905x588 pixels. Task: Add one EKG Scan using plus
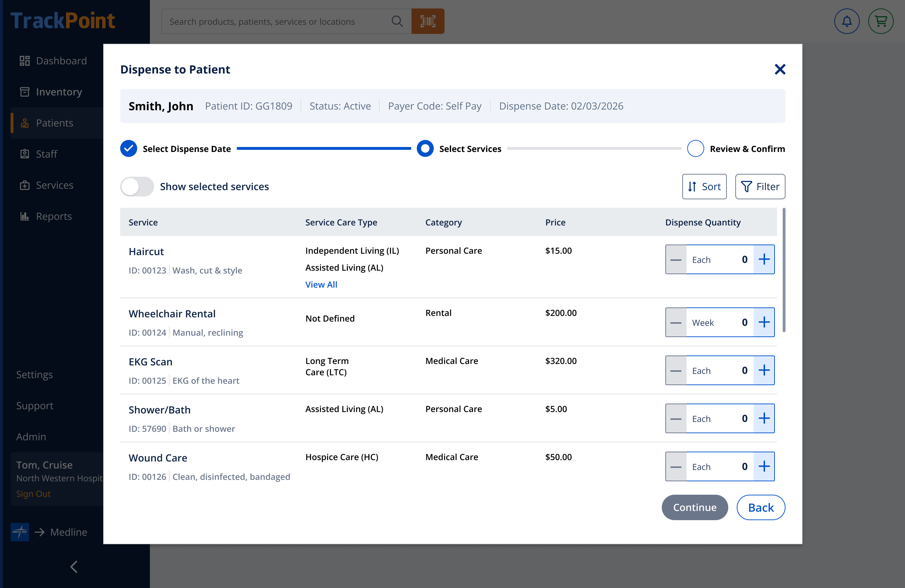[764, 371]
